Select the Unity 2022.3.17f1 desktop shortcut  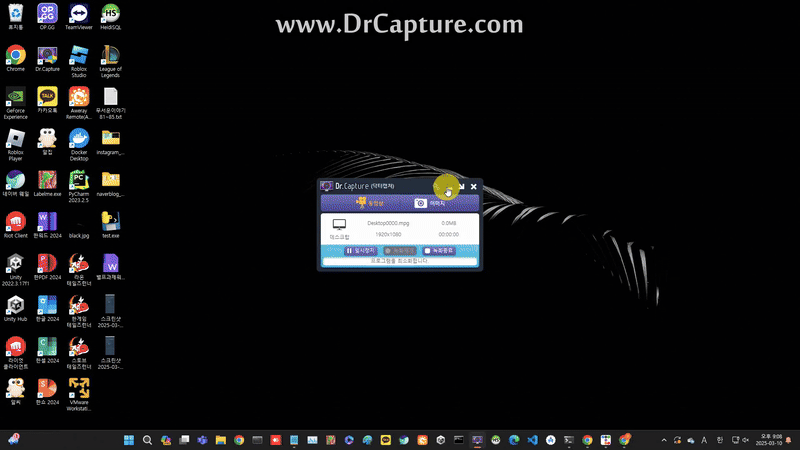[x=16, y=270]
